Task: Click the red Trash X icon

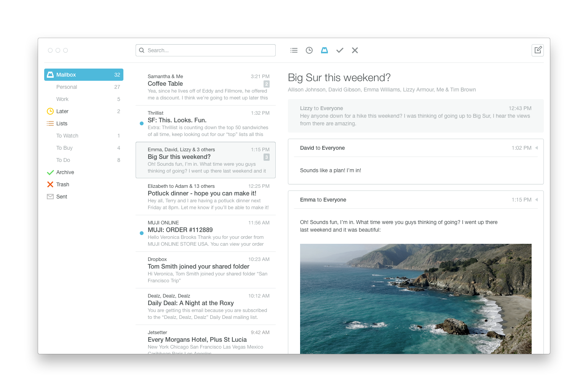Action: point(50,184)
